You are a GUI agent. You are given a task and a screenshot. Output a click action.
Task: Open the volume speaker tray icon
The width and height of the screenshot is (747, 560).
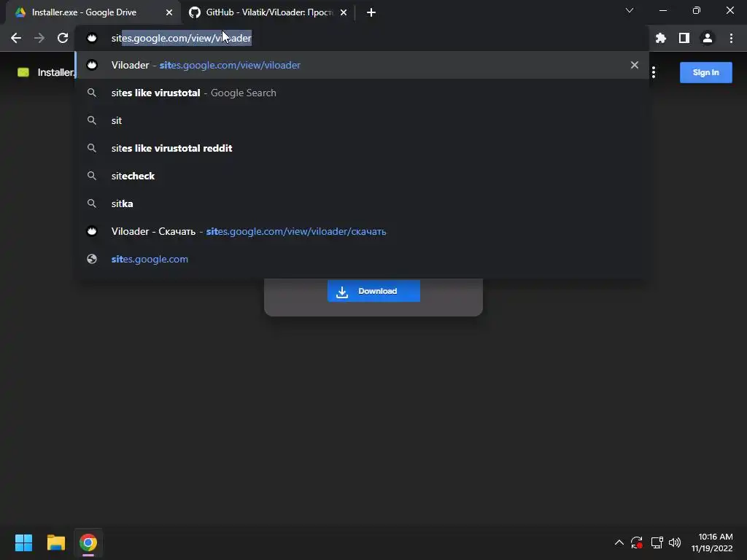675,542
